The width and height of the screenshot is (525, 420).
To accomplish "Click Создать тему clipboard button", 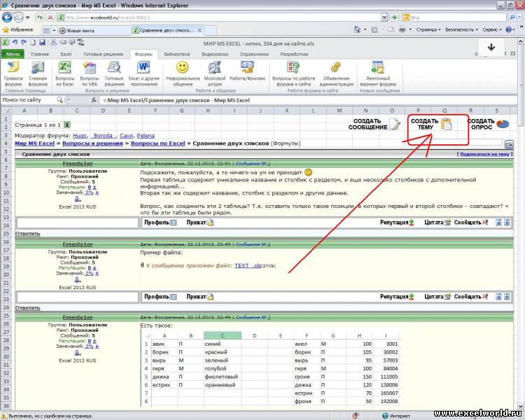I will coord(431,125).
